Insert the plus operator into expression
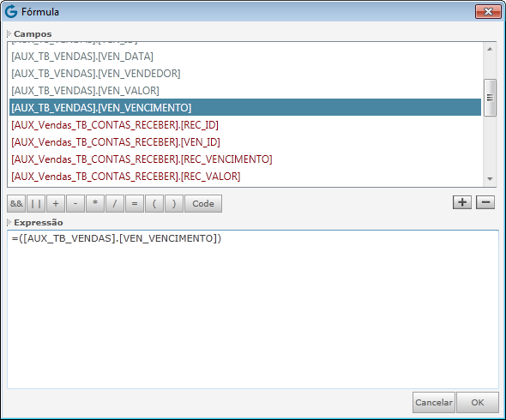Screen dimensions: 506x420 [56, 203]
